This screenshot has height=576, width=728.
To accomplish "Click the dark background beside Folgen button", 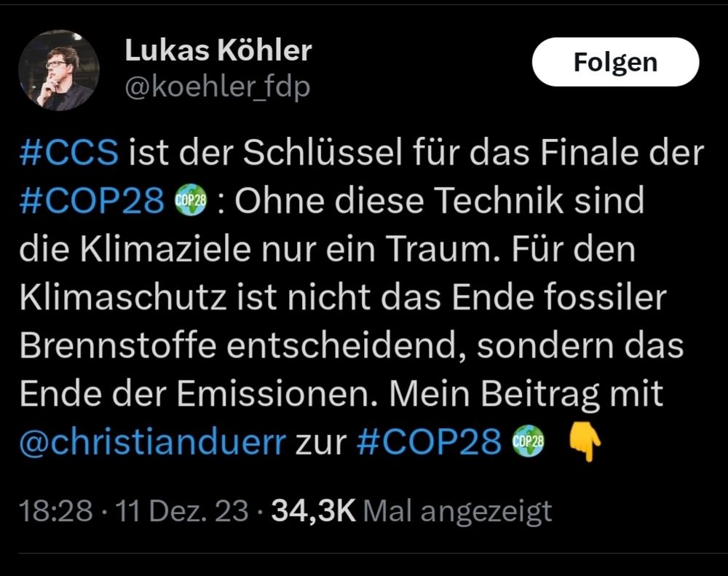I will [437, 63].
